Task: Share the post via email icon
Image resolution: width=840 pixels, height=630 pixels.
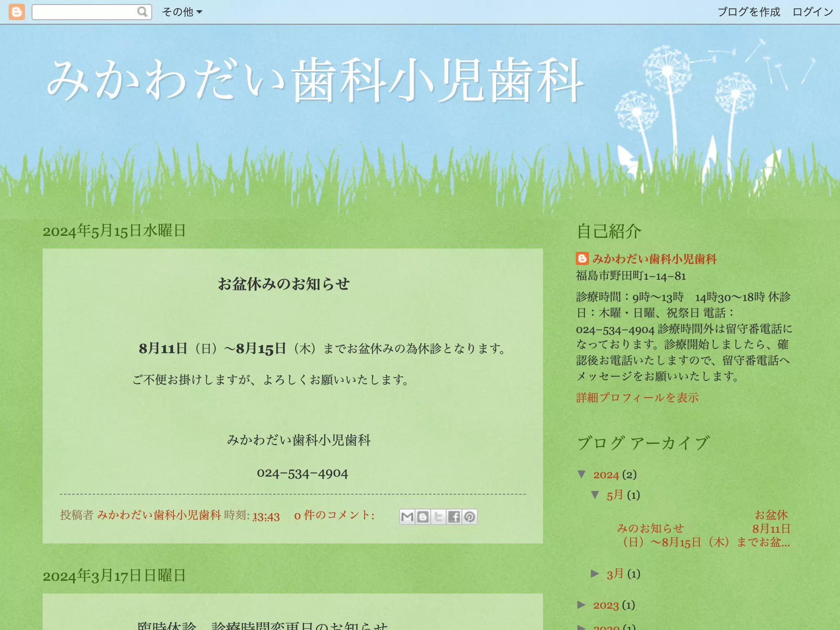Action: [x=407, y=517]
